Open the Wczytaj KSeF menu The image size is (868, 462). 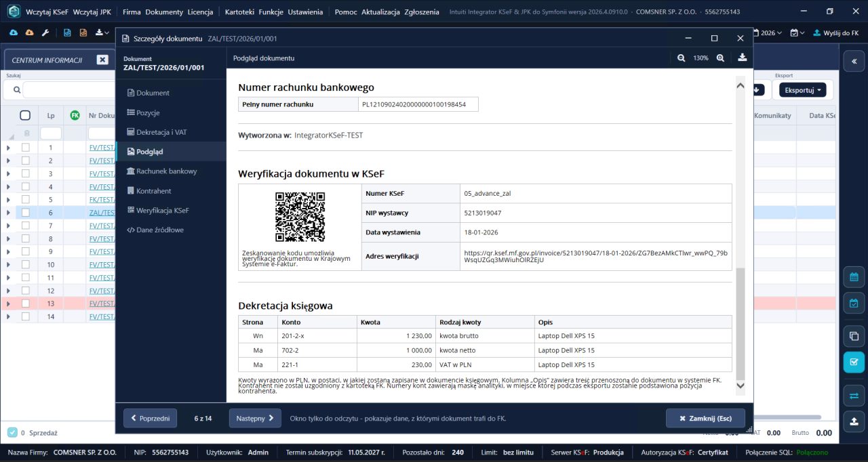pyautogui.click(x=46, y=12)
